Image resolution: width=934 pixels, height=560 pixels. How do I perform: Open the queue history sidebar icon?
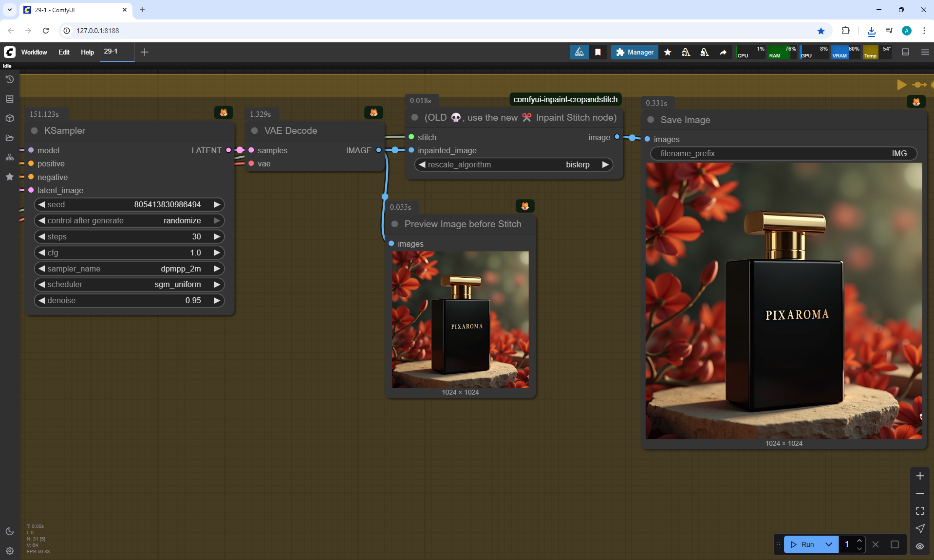(9, 79)
